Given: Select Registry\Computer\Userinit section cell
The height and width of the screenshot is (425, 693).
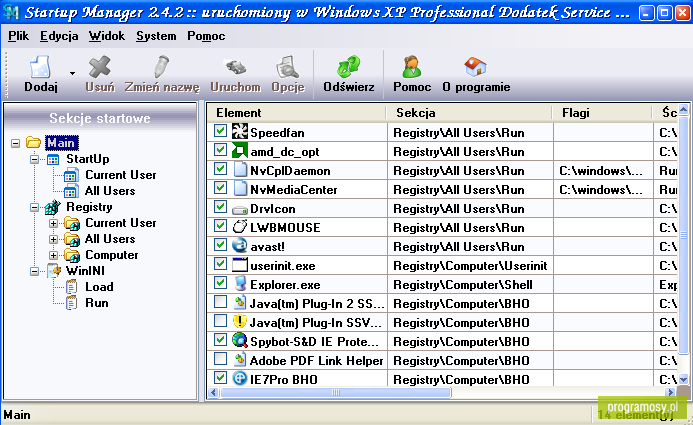Looking at the screenshot, I should (x=470, y=266).
